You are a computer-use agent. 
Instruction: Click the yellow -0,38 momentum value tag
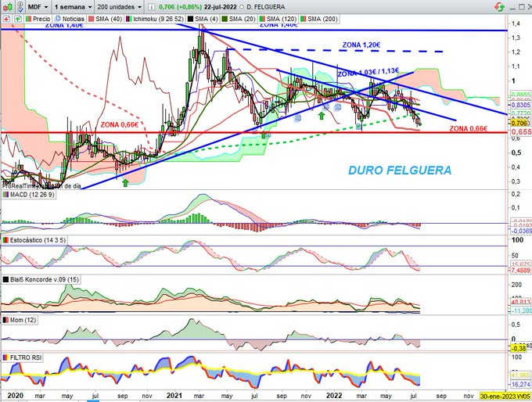pyautogui.click(x=519, y=348)
